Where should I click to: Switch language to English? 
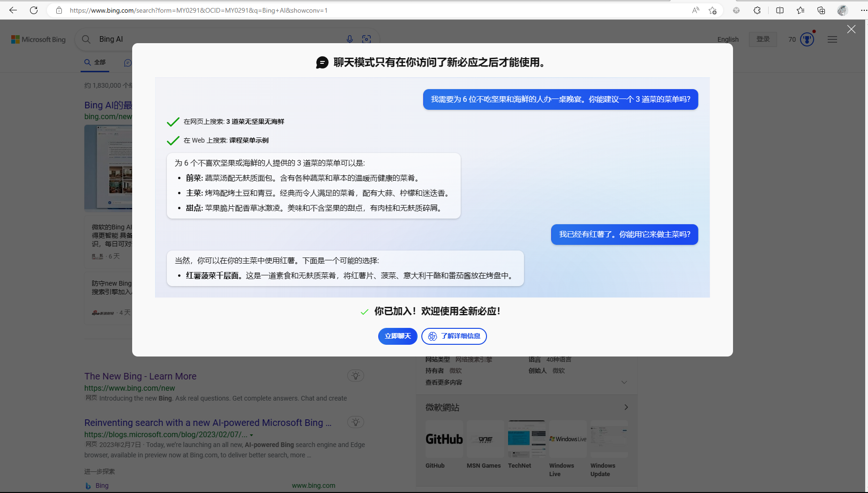pyautogui.click(x=728, y=39)
